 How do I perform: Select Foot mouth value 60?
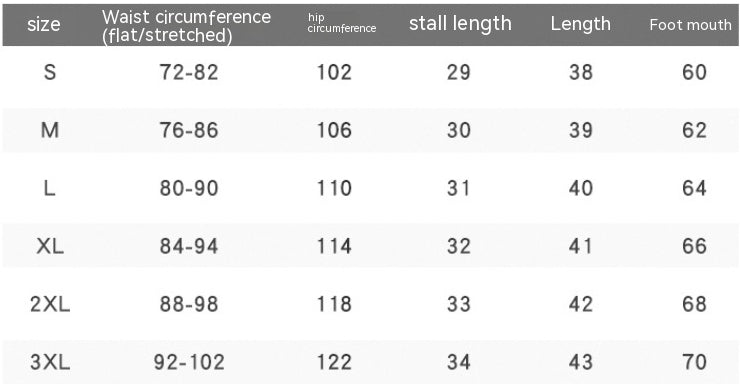tap(694, 72)
